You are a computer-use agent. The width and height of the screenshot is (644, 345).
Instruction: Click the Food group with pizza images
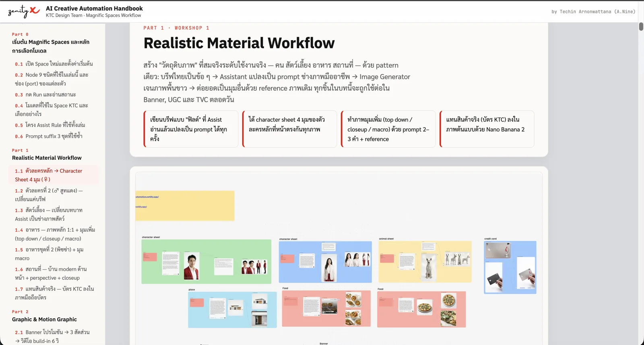click(421, 309)
